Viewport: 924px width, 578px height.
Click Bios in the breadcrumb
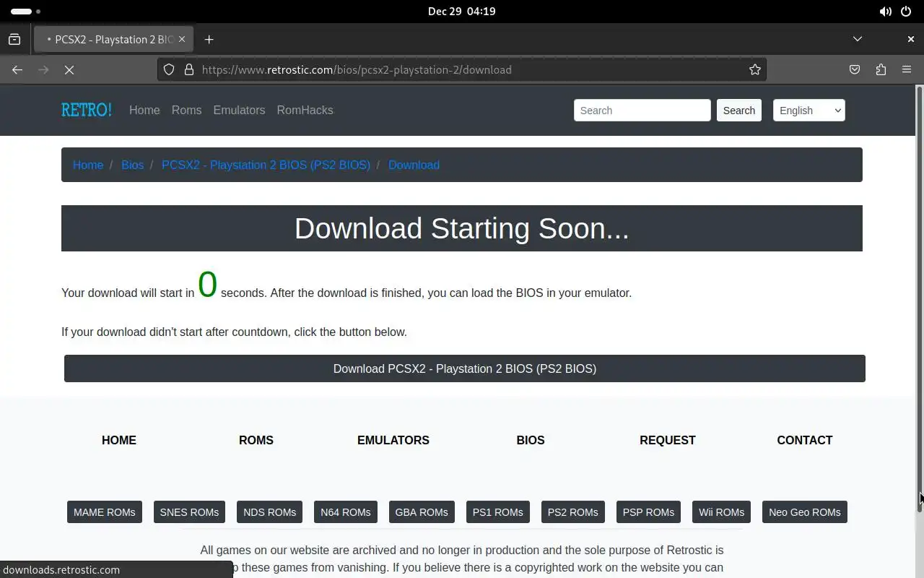pos(132,165)
